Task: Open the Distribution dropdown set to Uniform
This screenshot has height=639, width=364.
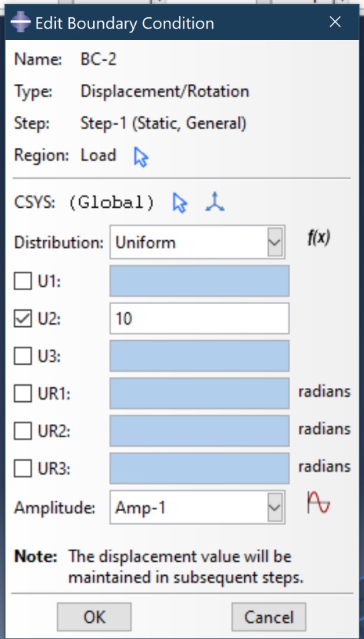Action: 197,242
